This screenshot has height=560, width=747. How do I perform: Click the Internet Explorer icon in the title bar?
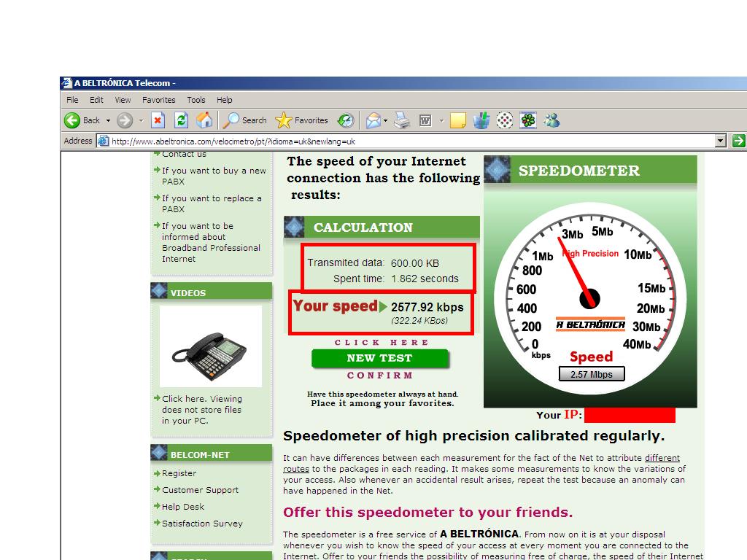66,83
